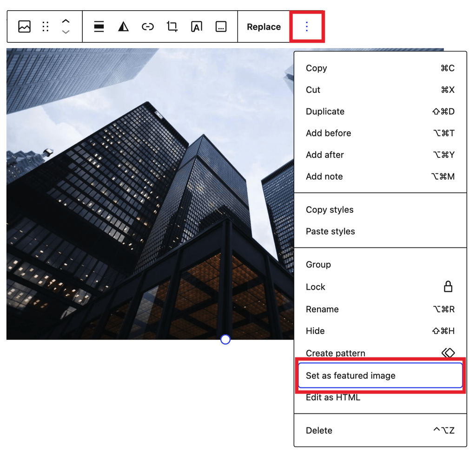Select Create pattern
The height and width of the screenshot is (456, 476).
pyautogui.click(x=380, y=353)
